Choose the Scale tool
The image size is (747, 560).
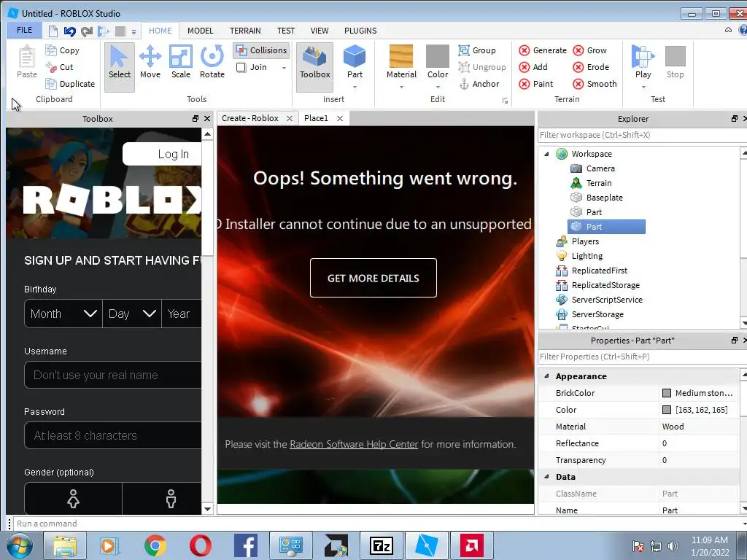coord(181,62)
